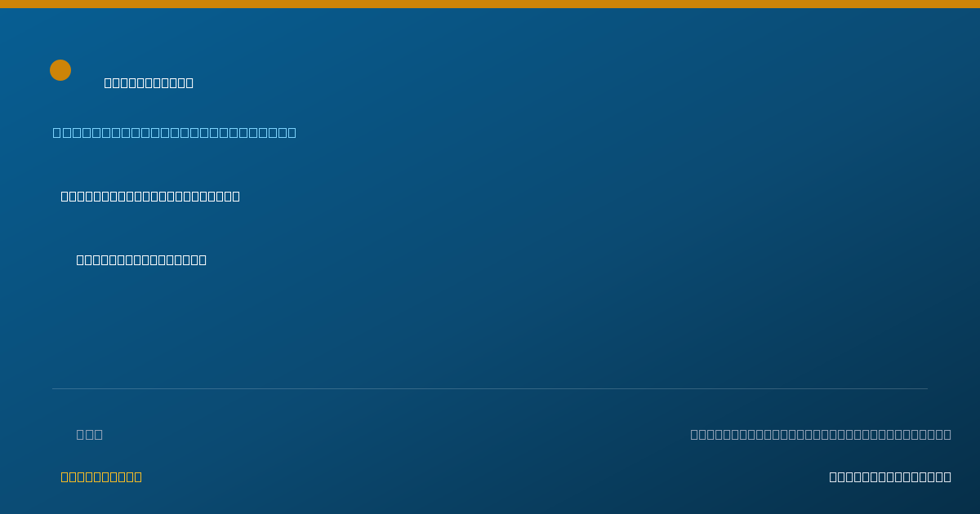Select the white footer text below the gray caption
This screenshot has width=980, height=514.
point(890,476)
